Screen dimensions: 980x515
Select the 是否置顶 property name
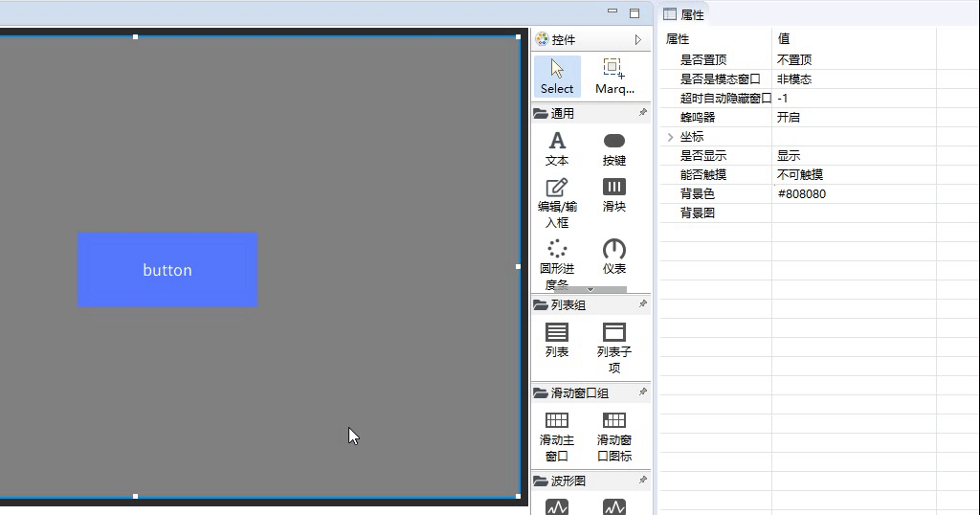[703, 60]
